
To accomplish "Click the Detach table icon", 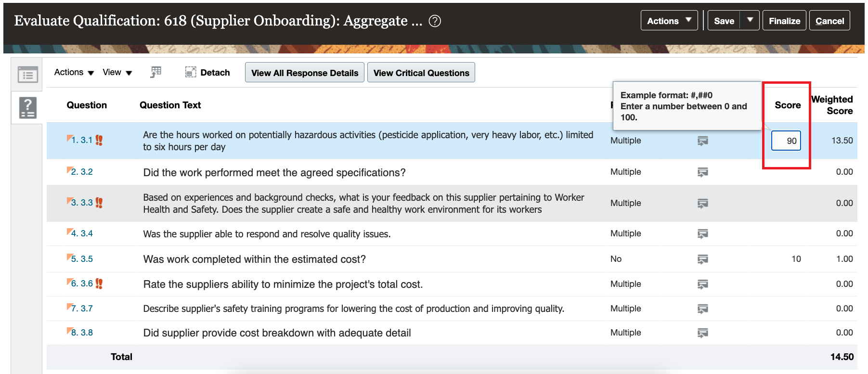I will (191, 72).
